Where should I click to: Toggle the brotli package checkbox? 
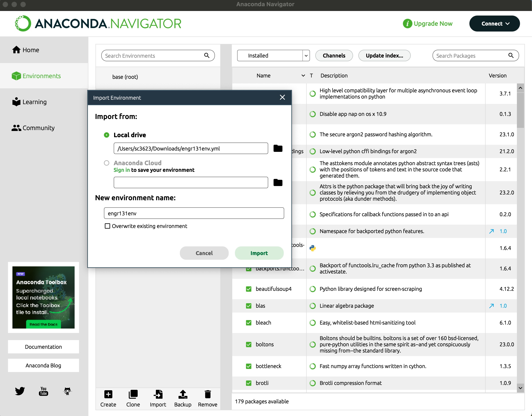249,383
